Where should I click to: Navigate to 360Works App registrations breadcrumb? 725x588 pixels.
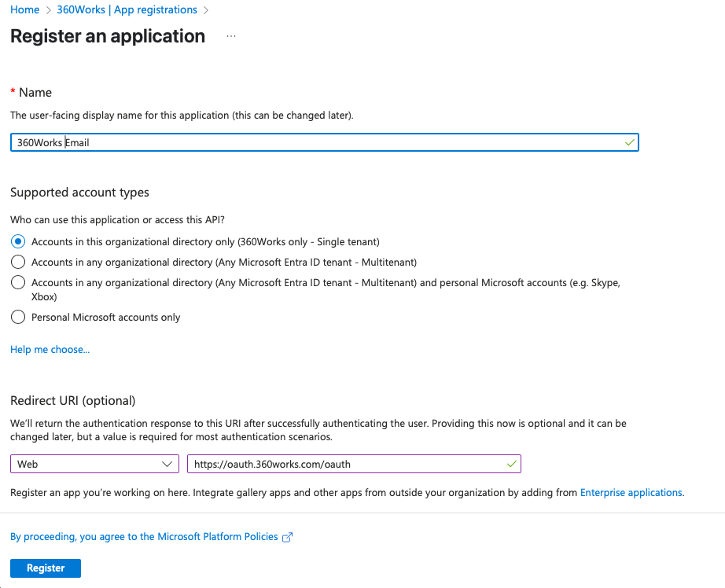pos(127,9)
